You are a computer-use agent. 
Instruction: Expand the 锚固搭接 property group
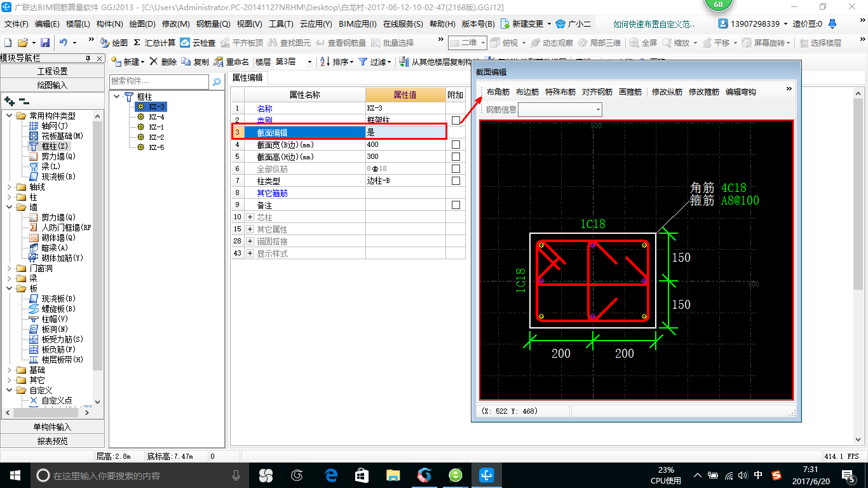250,241
